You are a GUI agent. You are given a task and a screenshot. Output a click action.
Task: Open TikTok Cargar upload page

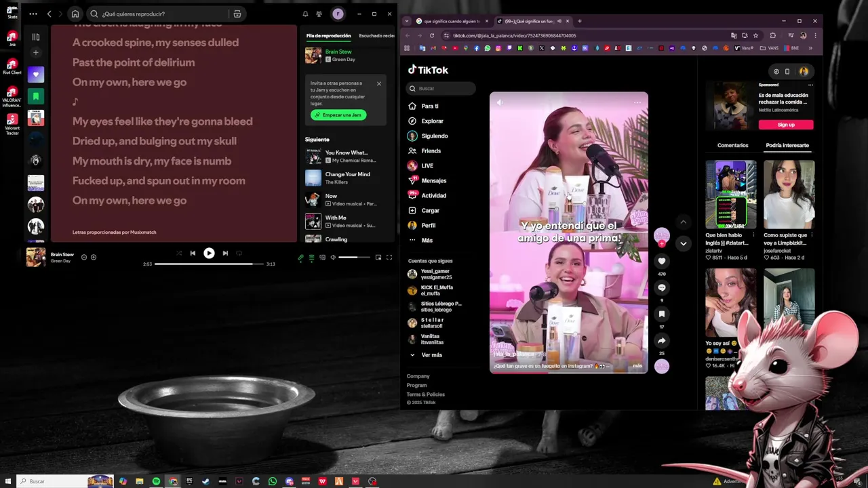430,210
